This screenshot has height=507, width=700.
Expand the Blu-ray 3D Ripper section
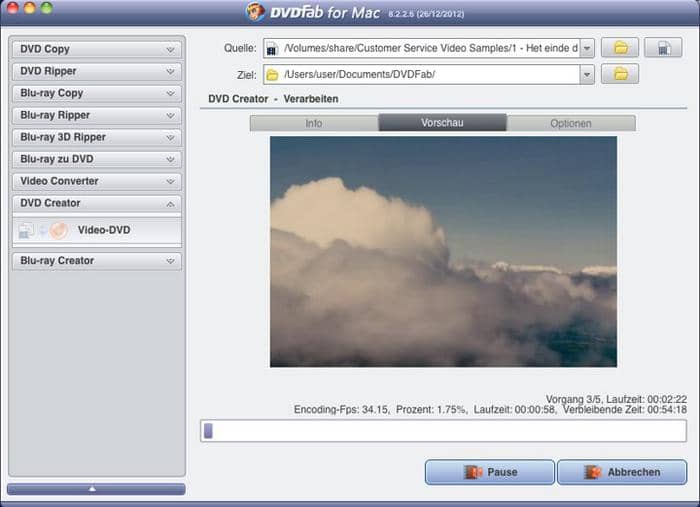click(97, 137)
